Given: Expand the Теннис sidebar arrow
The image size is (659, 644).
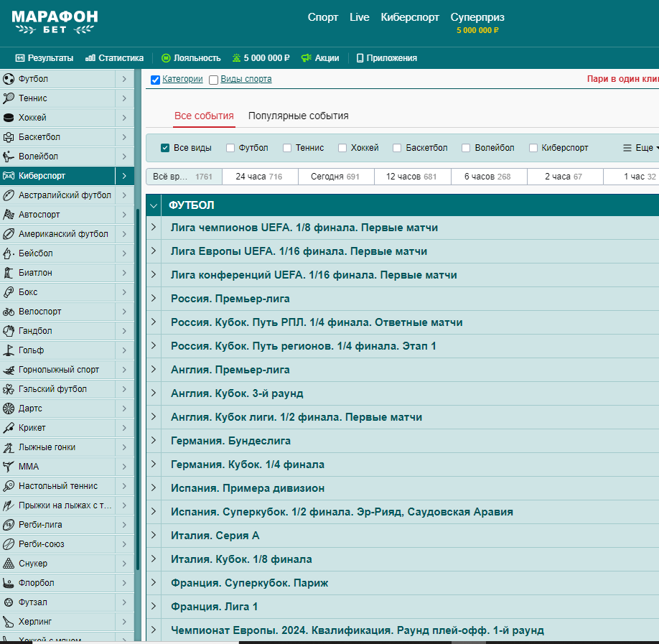Looking at the screenshot, I should 124,98.
